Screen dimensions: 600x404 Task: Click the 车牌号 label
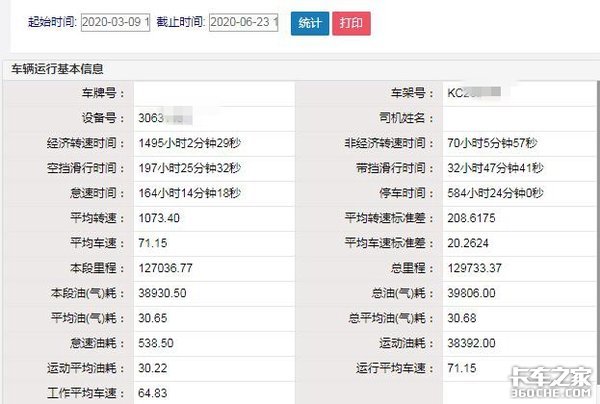coord(103,93)
